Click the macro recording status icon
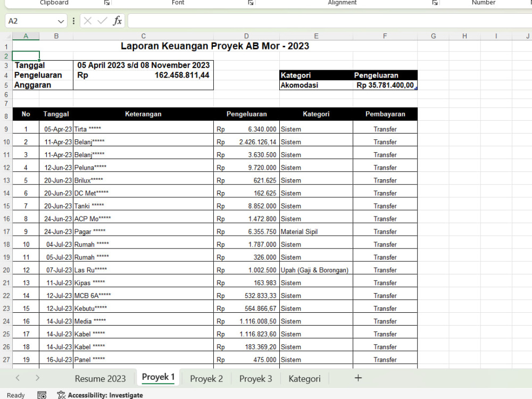This screenshot has height=399, width=532. pyautogui.click(x=41, y=395)
